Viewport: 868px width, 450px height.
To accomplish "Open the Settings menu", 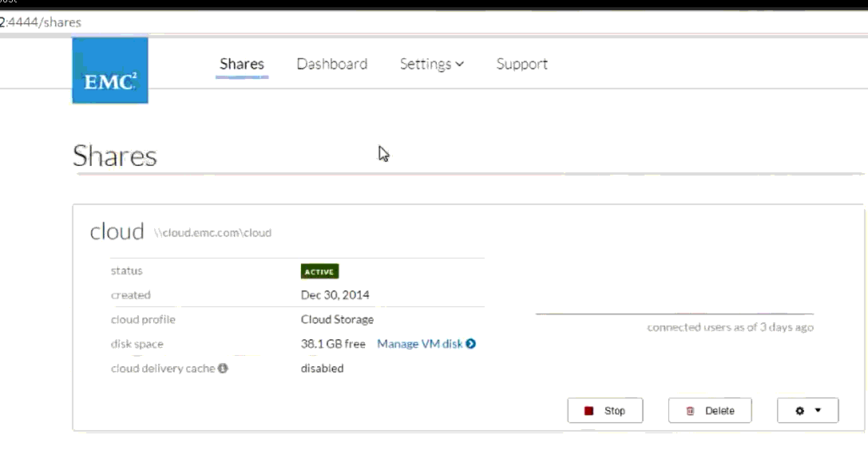I will [432, 64].
